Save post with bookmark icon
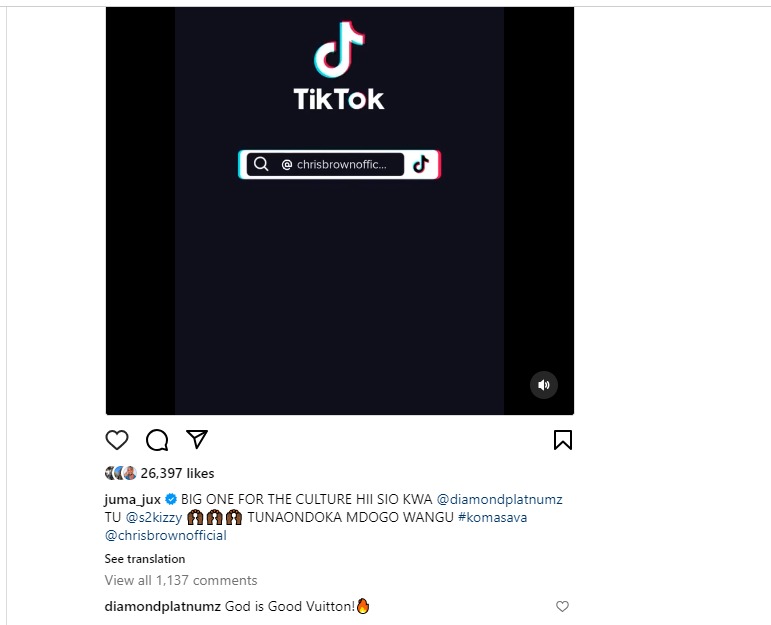 point(563,440)
